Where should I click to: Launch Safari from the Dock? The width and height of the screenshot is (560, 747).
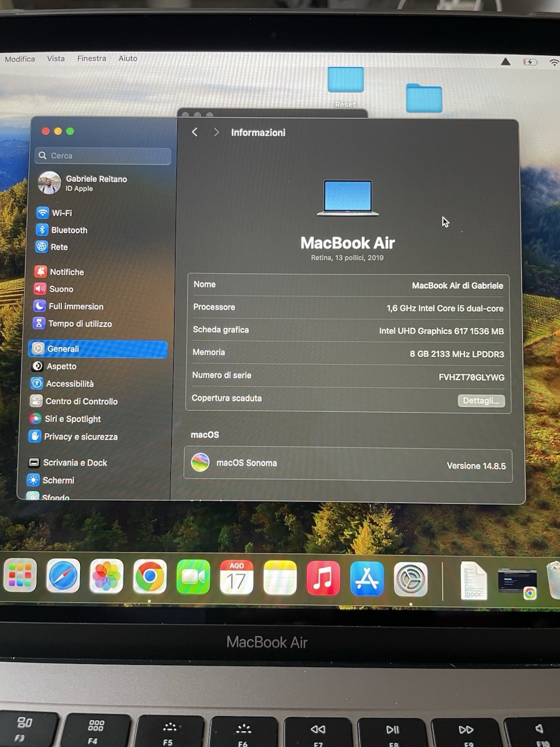(x=63, y=576)
